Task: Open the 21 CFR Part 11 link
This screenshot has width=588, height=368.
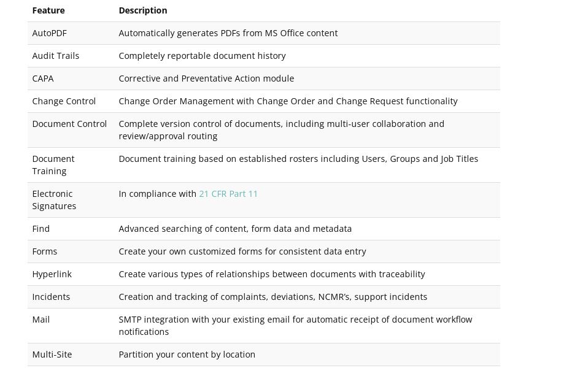Action: coord(228,194)
